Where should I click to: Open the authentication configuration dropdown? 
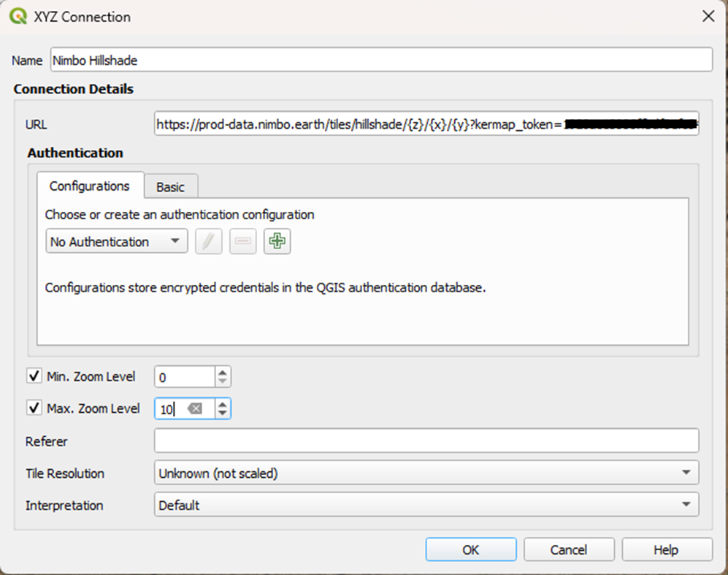click(x=172, y=241)
